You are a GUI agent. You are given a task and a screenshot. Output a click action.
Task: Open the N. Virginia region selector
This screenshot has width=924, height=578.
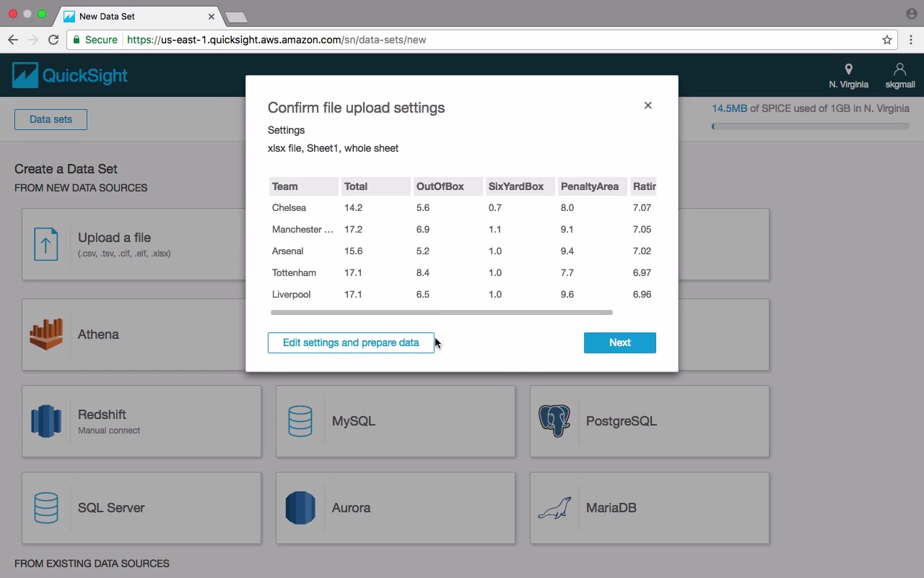pyautogui.click(x=848, y=76)
